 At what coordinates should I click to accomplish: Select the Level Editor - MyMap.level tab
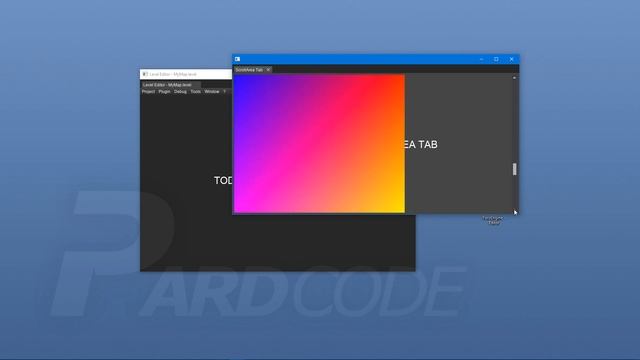pyautogui.click(x=170, y=85)
